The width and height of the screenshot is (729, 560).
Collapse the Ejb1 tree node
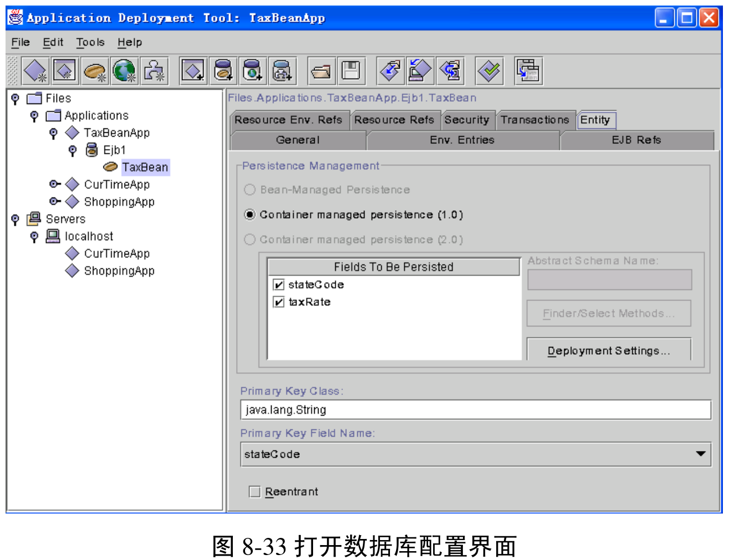(x=72, y=150)
